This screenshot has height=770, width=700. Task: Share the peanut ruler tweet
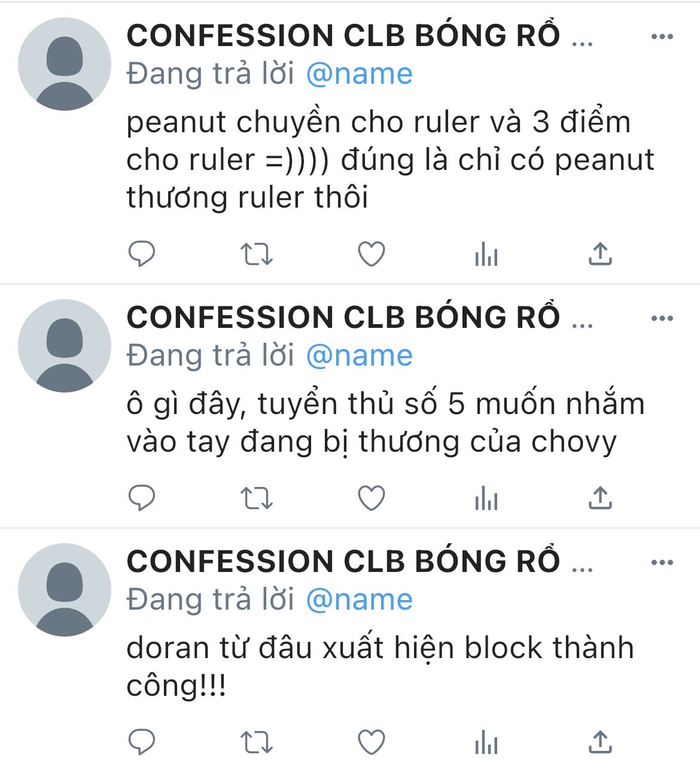coord(600,254)
